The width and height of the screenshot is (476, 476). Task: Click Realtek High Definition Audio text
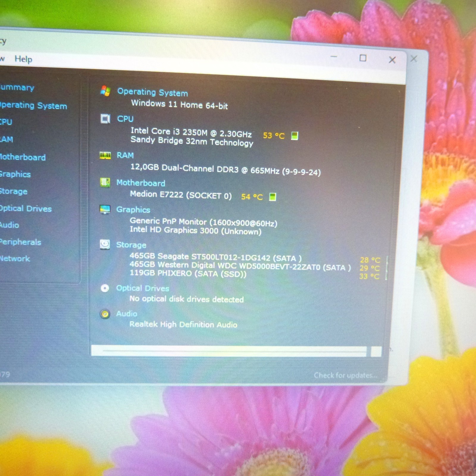[183, 324]
